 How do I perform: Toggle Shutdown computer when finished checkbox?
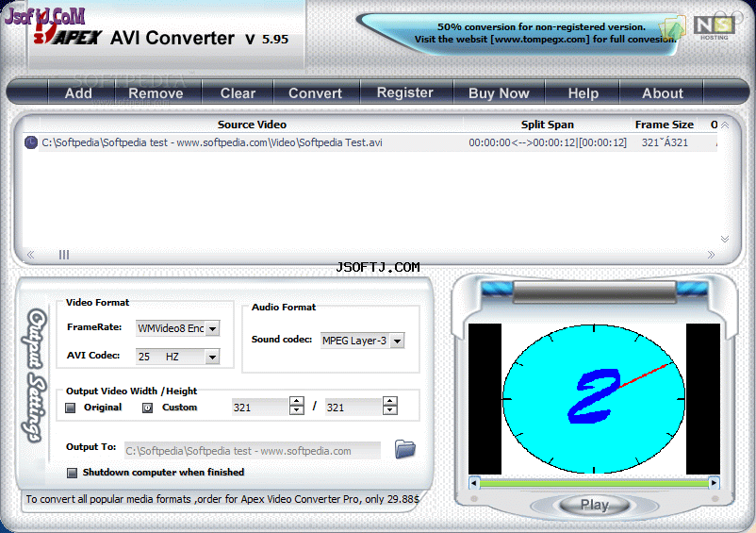pos(72,473)
